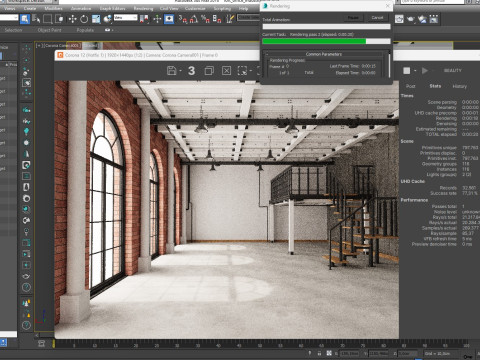The width and height of the screenshot is (480, 360).
Task: Open the Modifiers menu
Action: click(53, 8)
